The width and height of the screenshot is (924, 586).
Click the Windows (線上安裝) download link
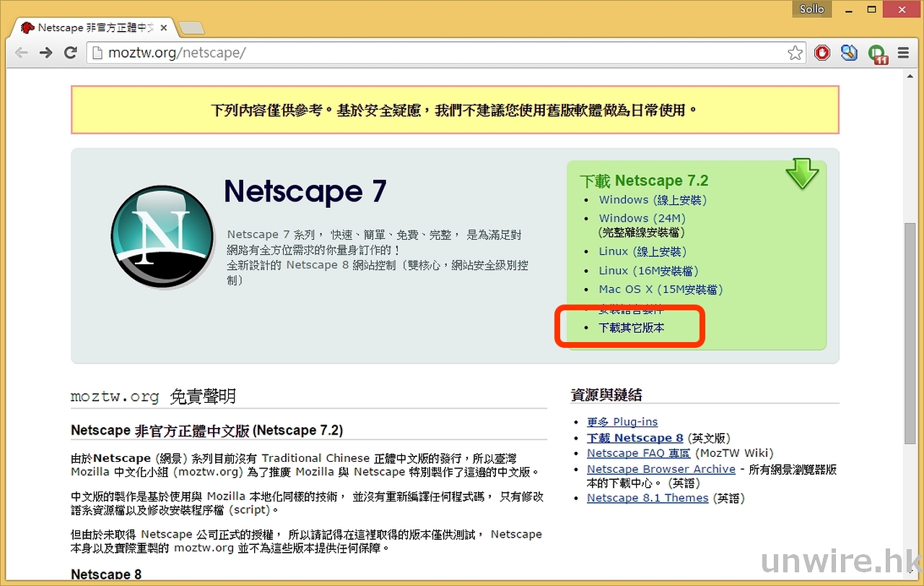[653, 200]
